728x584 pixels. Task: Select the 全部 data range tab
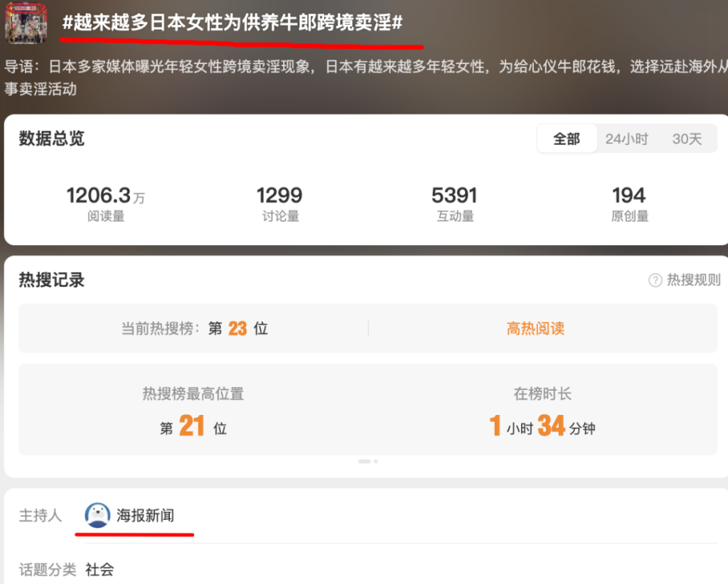coord(566,139)
